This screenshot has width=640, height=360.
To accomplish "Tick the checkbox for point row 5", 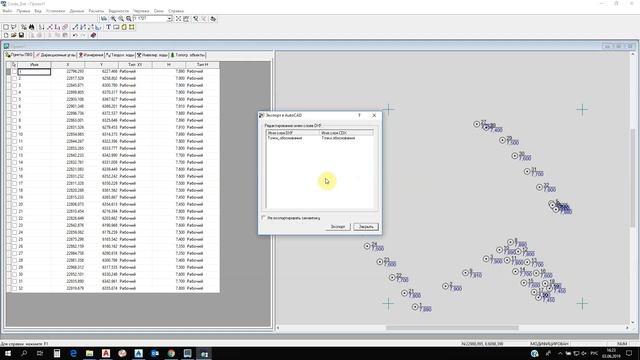I will pyautogui.click(x=14, y=99).
